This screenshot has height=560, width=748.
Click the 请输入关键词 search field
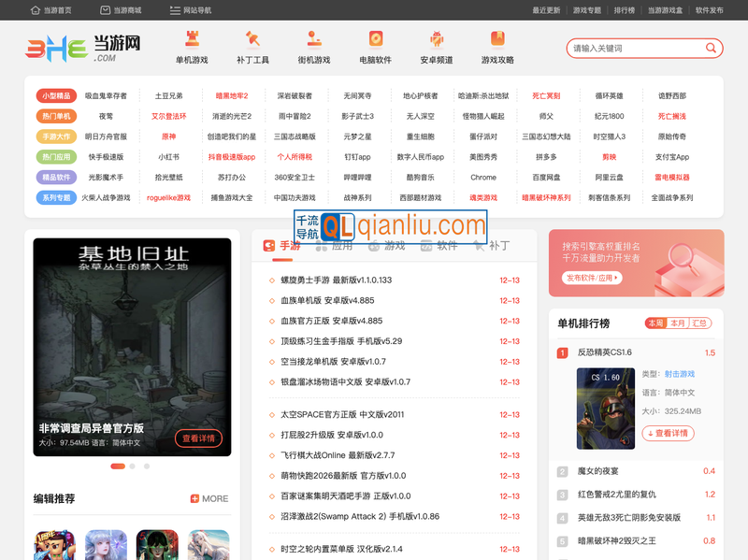click(x=634, y=49)
